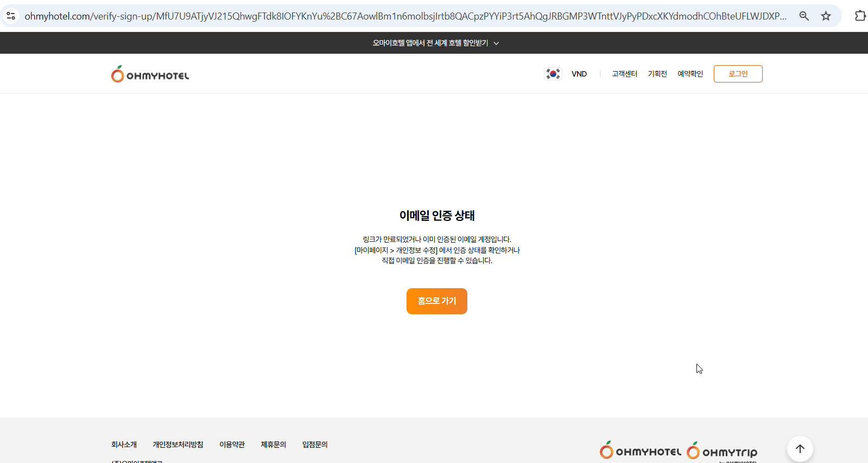Bookmark this page with the star icon

[826, 16]
